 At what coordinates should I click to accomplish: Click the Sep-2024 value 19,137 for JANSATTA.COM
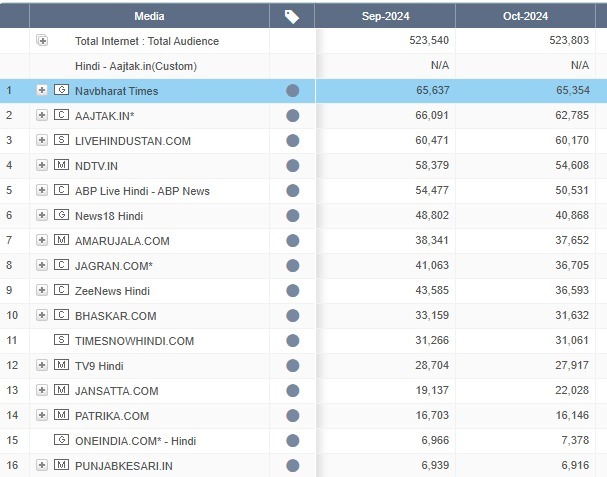tap(432, 390)
